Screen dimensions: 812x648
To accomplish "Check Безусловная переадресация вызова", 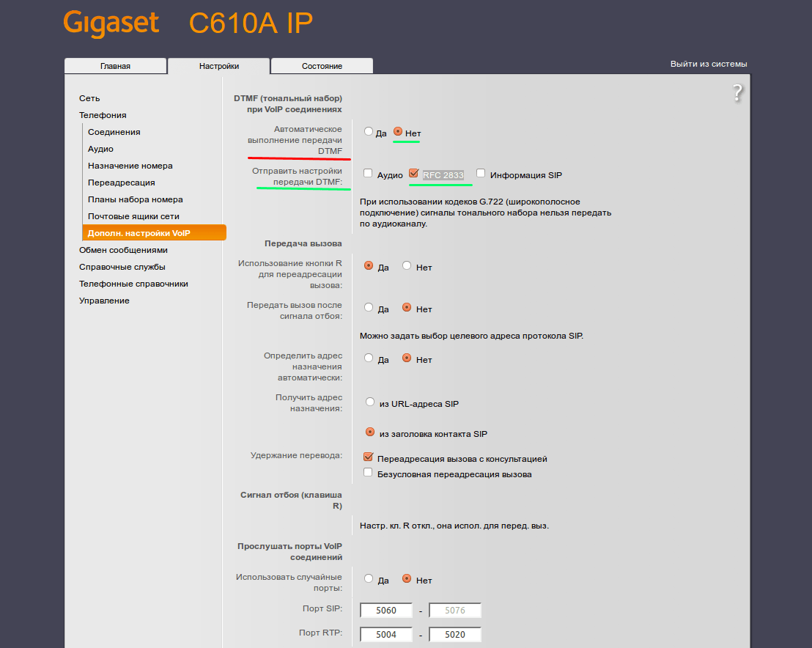I will (368, 472).
